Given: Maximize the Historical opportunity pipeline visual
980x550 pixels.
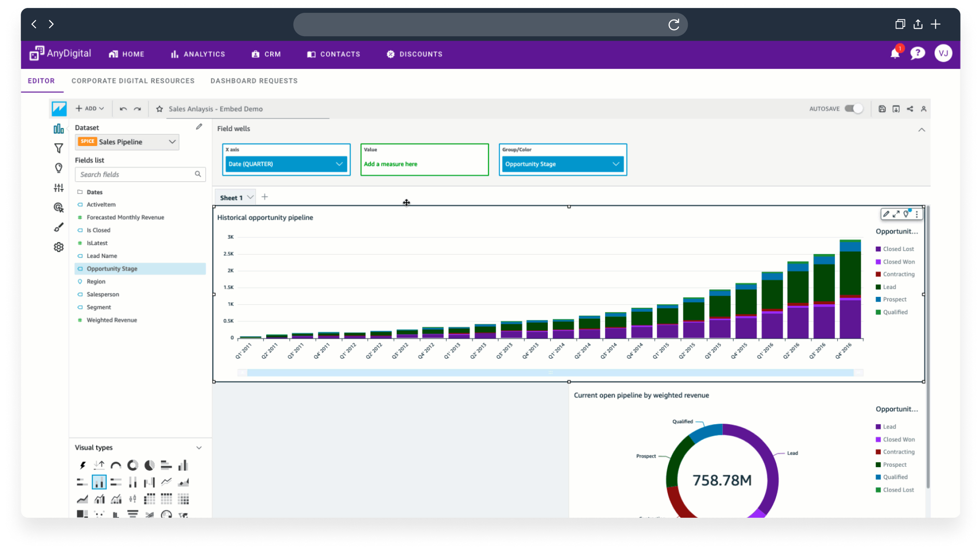Looking at the screenshot, I should click(x=896, y=214).
